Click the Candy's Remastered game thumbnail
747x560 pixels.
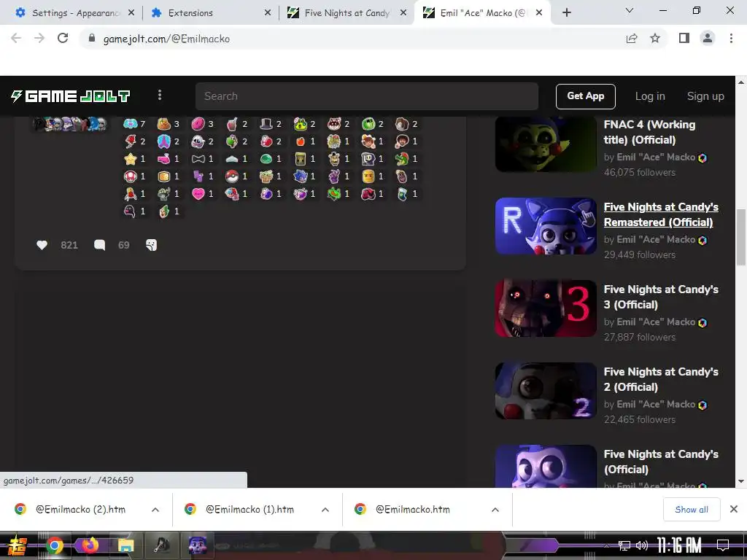tap(546, 226)
